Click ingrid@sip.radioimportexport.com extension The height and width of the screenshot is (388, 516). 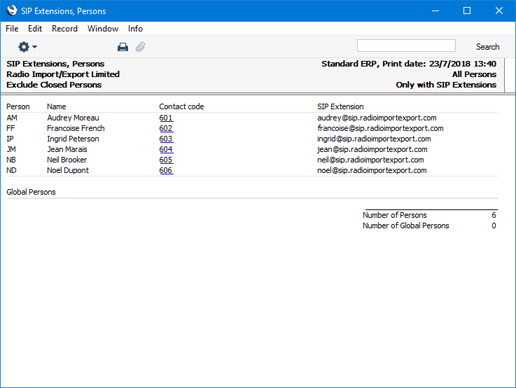(374, 139)
